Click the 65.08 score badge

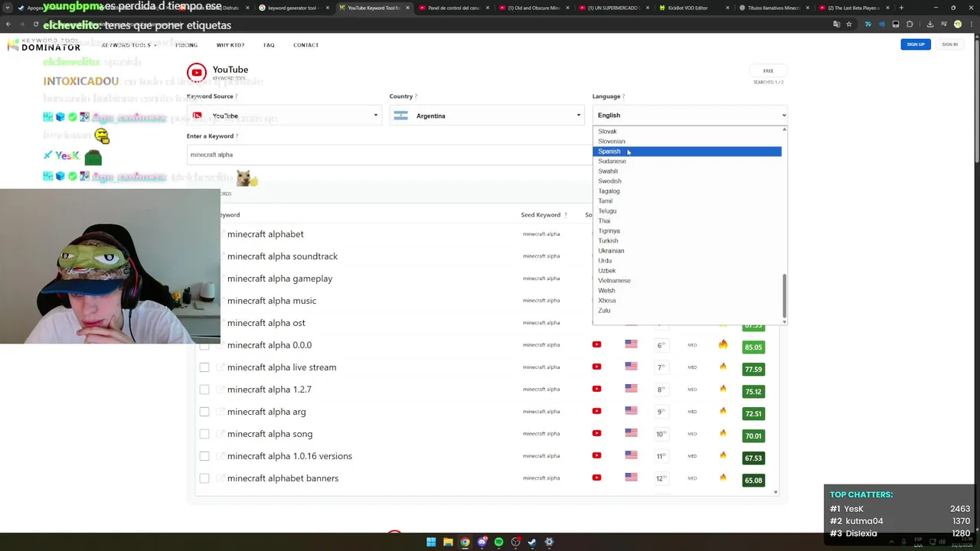753,481
